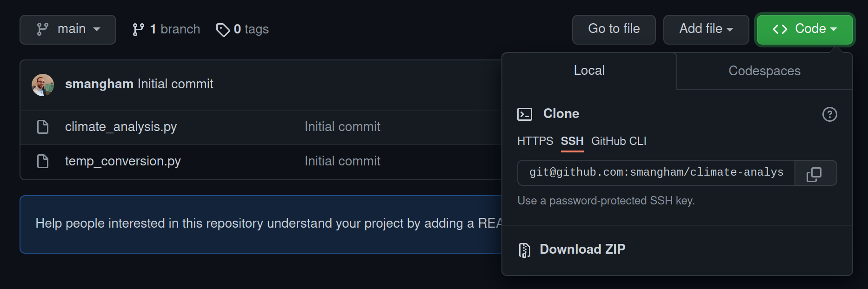Select the GitHub CLI clone option
This screenshot has width=868, height=289.
619,141
